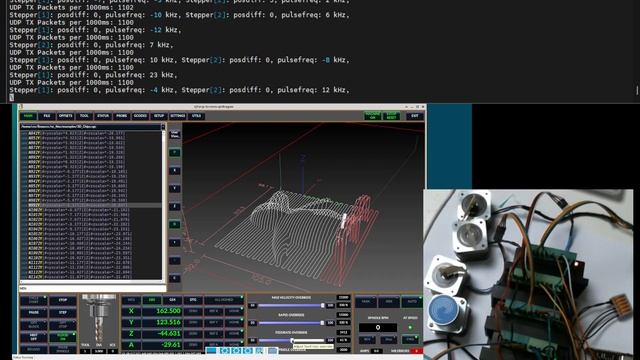Click HOME in the Y axis row
Image resolution: width=640 pixels, height=360 pixels.
coord(234,322)
